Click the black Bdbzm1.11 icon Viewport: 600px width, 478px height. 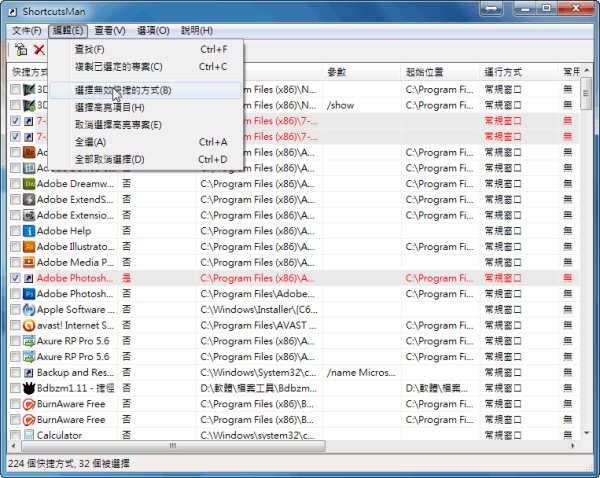coord(29,388)
